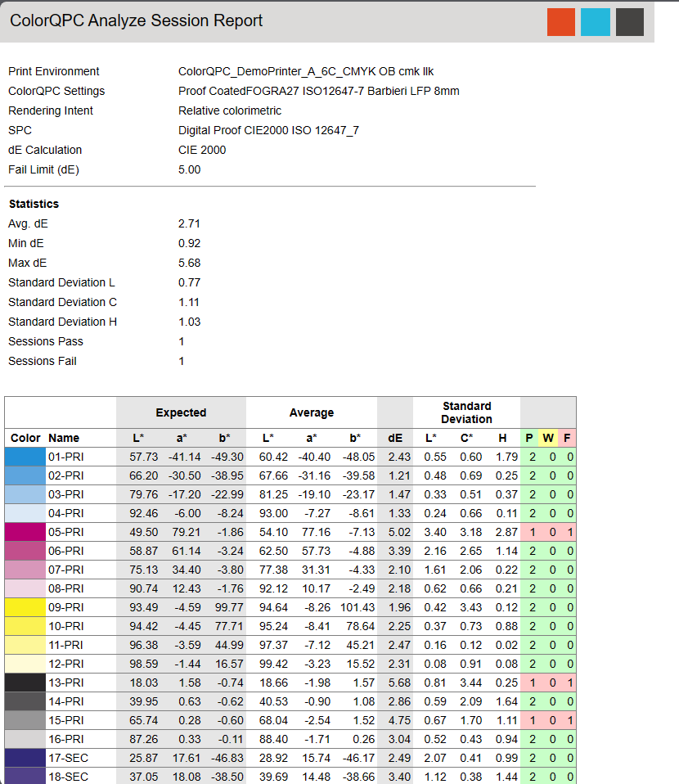679x784 pixels.
Task: Select the 13-PRI black color swatch
Action: [x=25, y=683]
